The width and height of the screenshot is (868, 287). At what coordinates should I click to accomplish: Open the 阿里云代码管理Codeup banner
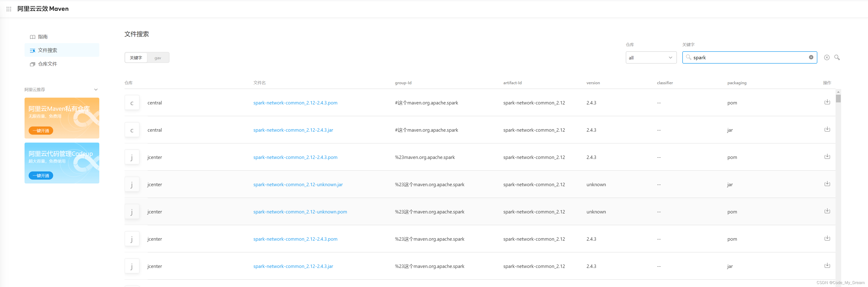(x=62, y=163)
